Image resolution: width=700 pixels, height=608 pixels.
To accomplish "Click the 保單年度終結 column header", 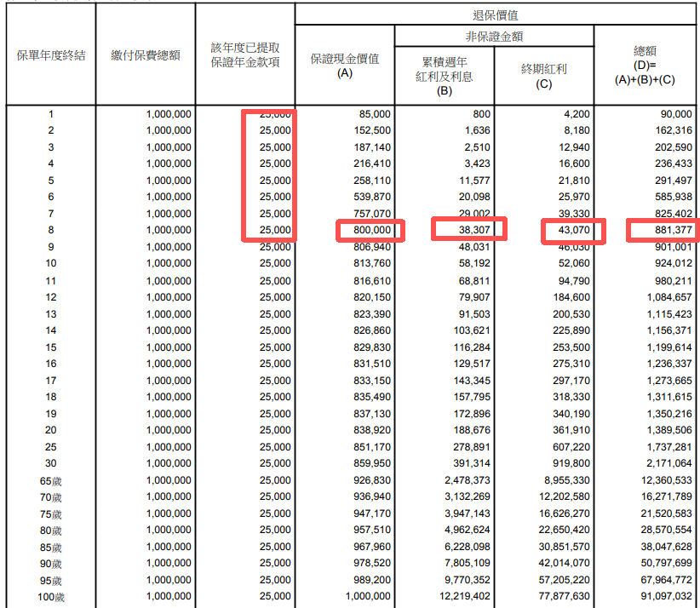I will [x=51, y=56].
